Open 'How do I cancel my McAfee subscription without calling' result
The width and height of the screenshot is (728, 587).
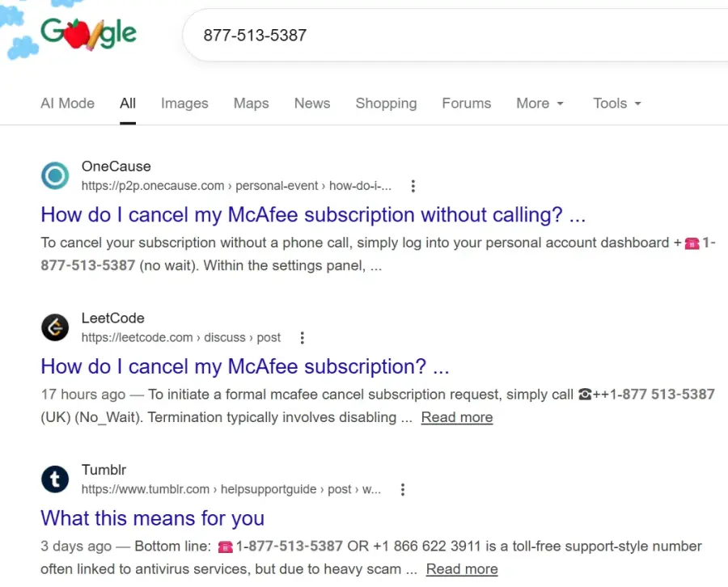tap(313, 215)
